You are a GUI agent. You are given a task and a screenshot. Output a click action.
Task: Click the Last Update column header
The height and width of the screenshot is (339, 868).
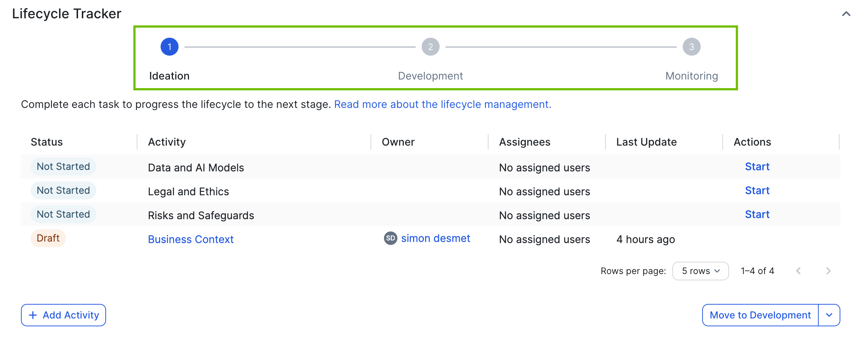pyautogui.click(x=646, y=142)
